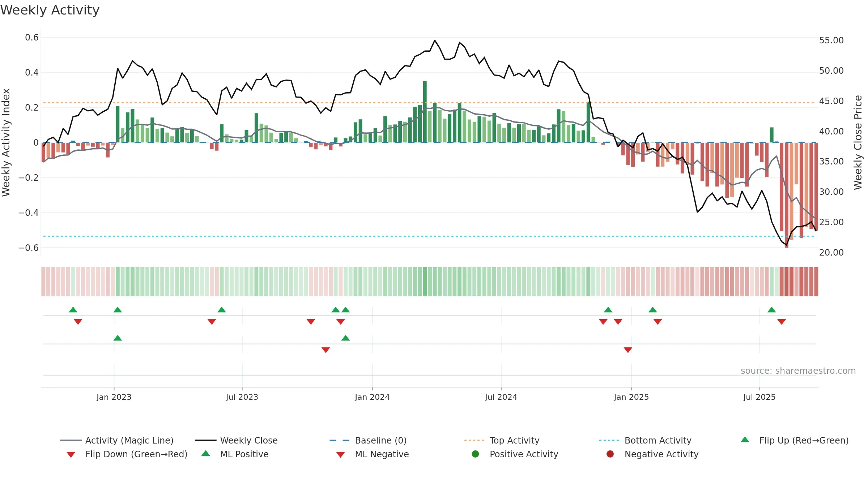
Task: Toggle Weekly Close legend entry
Action: click(x=236, y=440)
